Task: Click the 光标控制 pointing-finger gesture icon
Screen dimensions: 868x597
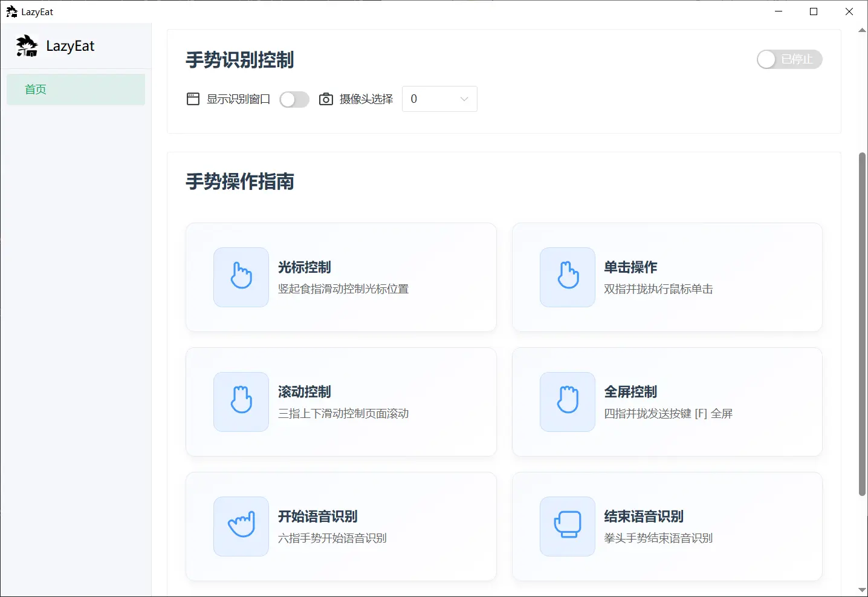Action: (241, 277)
